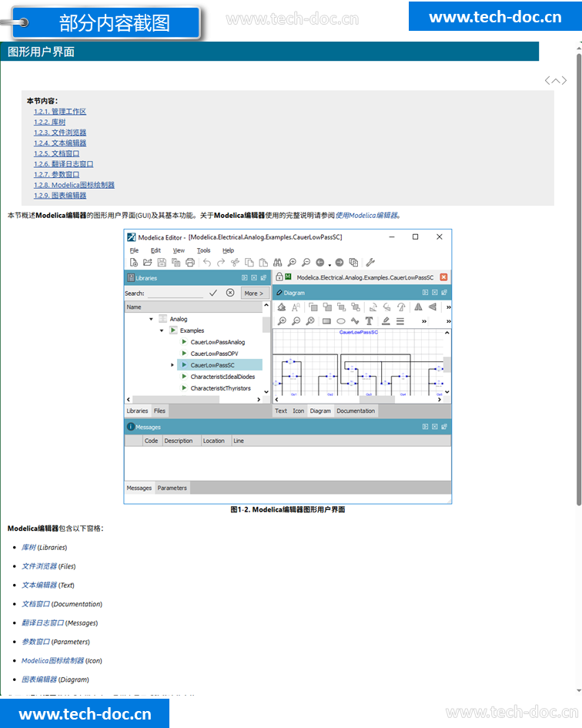Click the line style three-lines icon
The width and height of the screenshot is (582, 728).
click(400, 320)
